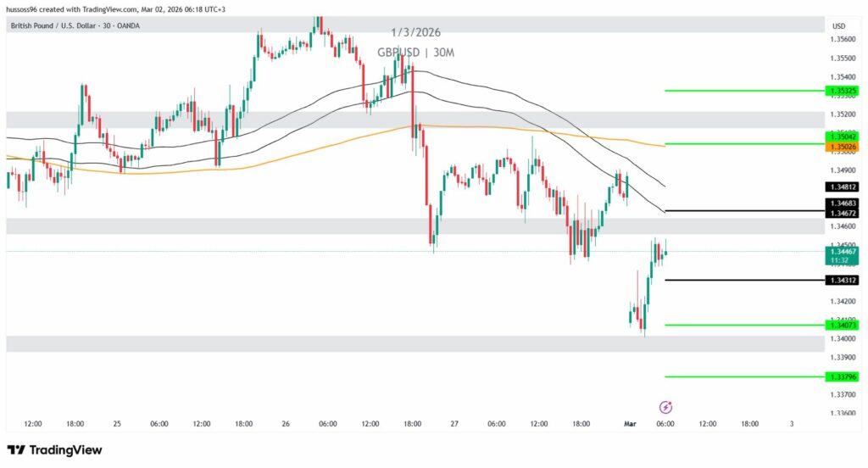
Task: Select the green 1.35042 price label
Action: [x=841, y=136]
